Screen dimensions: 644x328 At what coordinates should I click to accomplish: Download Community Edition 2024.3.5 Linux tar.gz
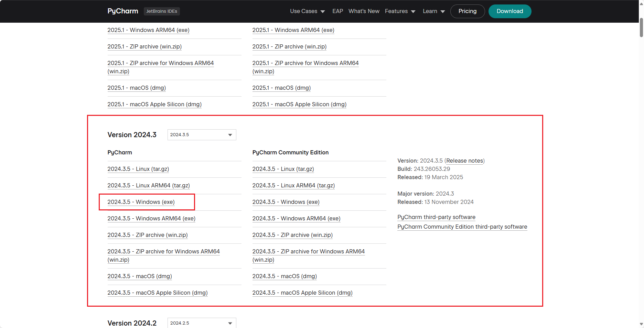point(283,169)
